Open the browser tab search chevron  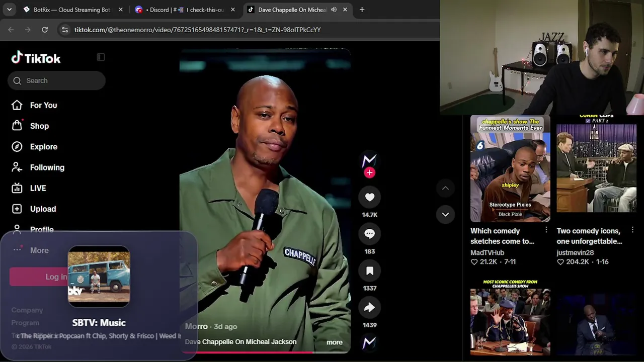pos(10,10)
